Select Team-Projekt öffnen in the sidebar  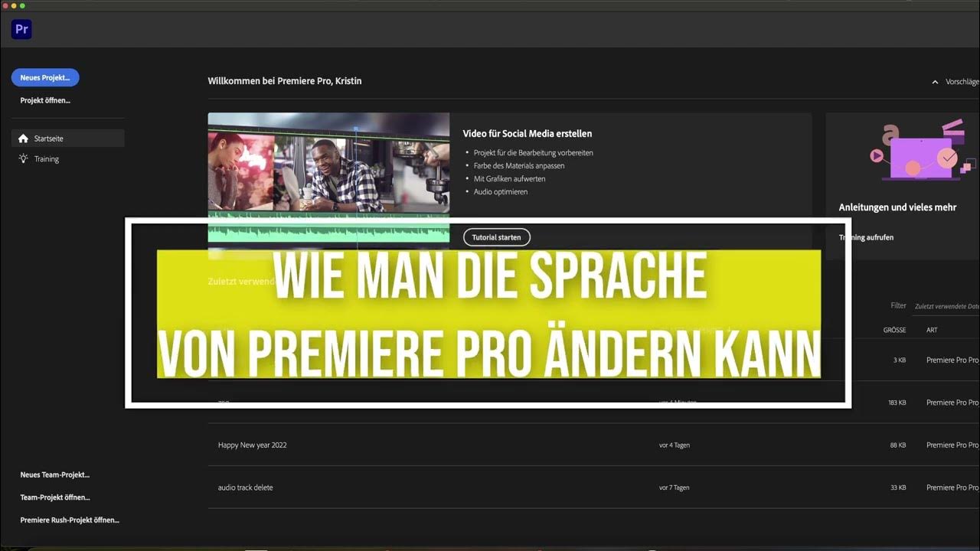[x=55, y=497]
